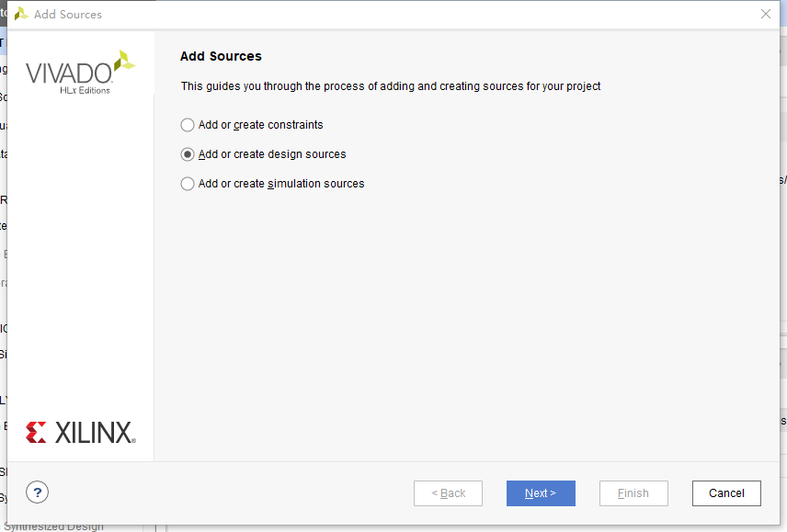Screen dimensions: 787x532
Task: Click the large VIVADO wordmark
Action: (68, 74)
